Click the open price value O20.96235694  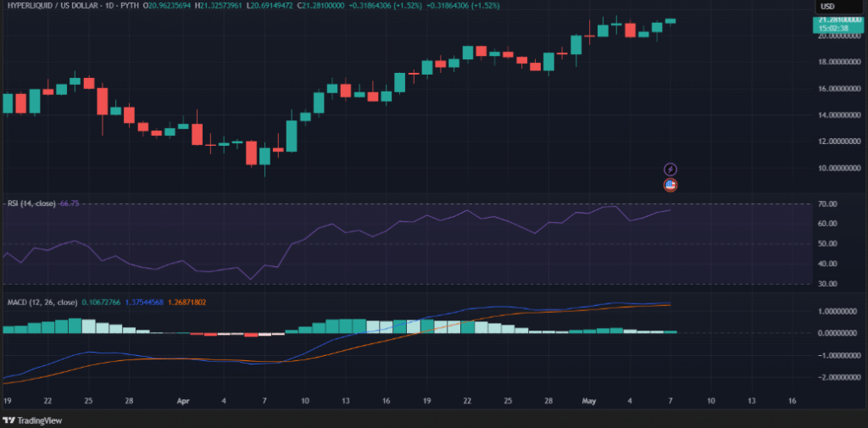(x=166, y=6)
